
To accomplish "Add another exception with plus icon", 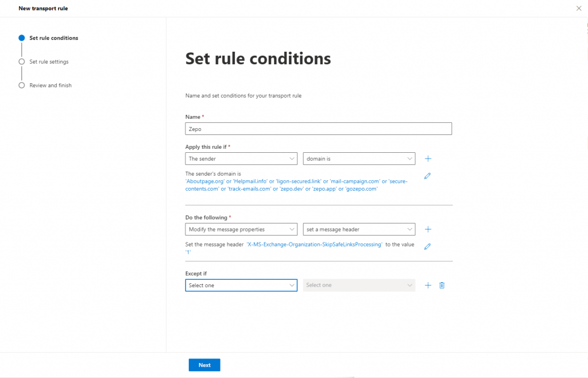I will tap(428, 285).
